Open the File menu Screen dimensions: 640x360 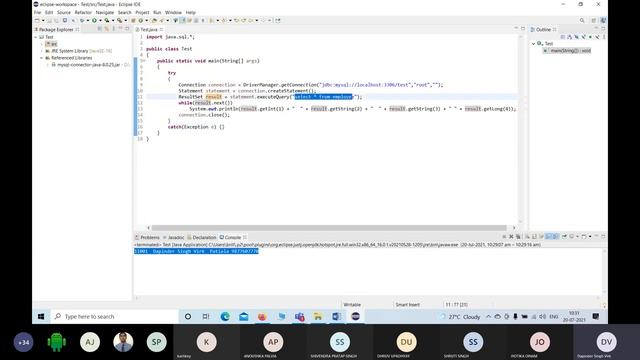(37, 13)
